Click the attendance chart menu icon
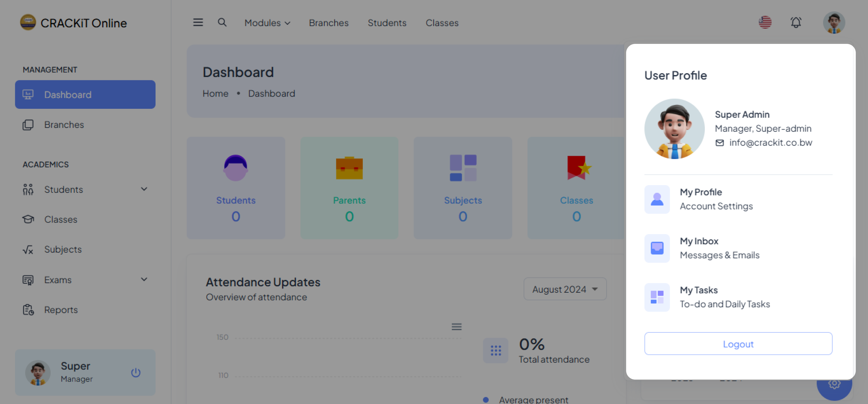Screen dimensions: 868x404 [x=456, y=326]
